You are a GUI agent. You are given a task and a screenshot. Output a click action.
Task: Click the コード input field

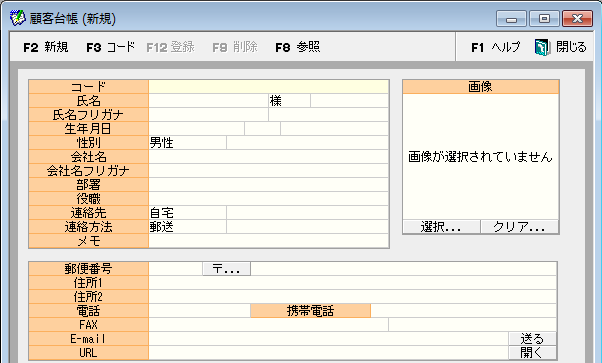point(268,86)
